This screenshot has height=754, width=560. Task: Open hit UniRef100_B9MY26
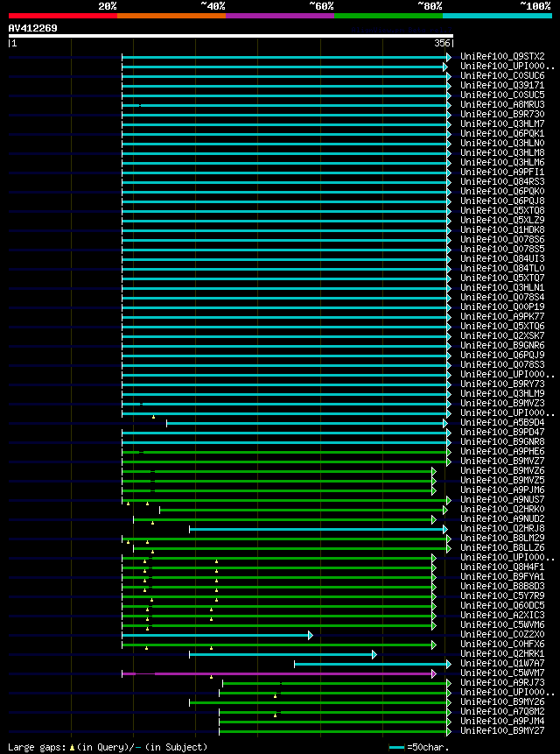502,702
